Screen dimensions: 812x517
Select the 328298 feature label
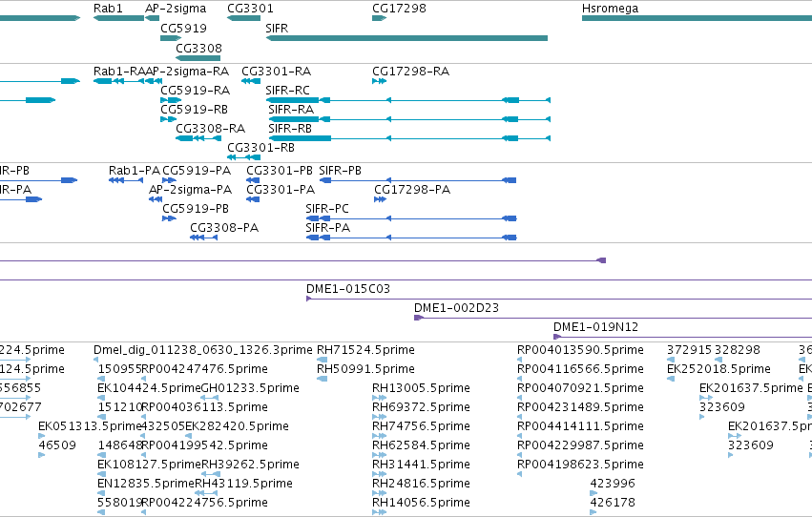737,350
